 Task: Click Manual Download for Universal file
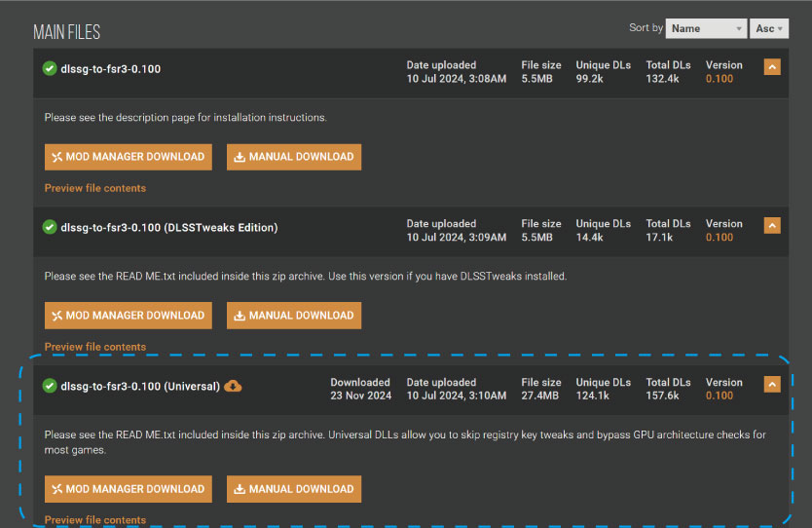[x=294, y=489]
